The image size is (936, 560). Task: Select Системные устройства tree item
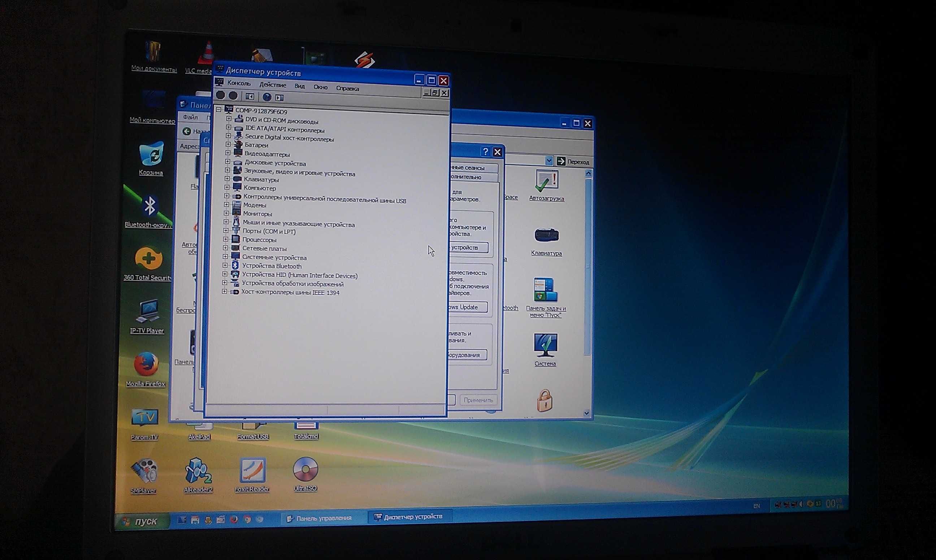[274, 257]
